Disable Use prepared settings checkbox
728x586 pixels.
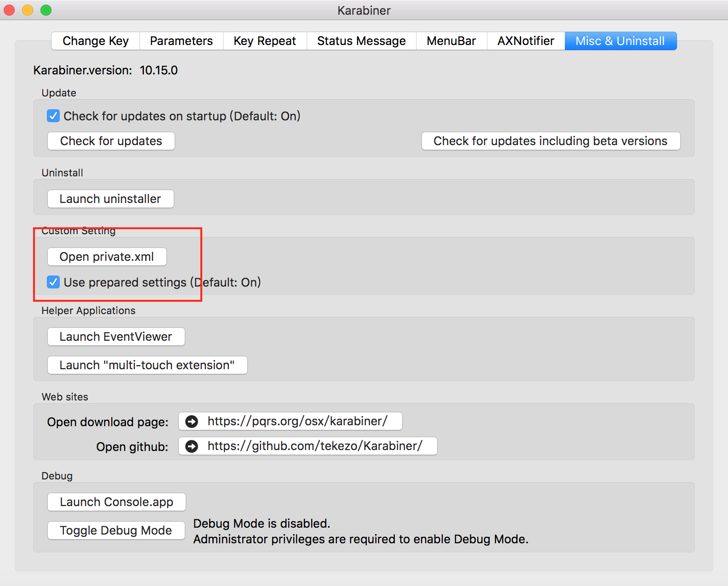[x=53, y=282]
